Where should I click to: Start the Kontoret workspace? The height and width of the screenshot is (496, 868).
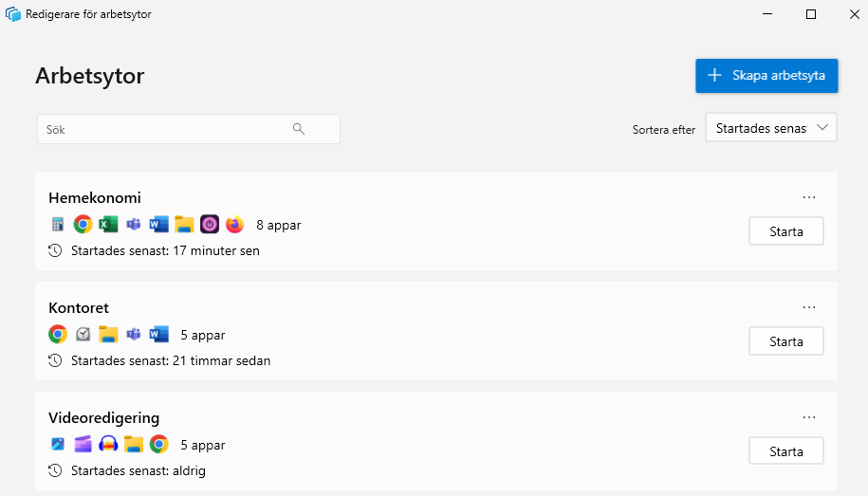(x=785, y=341)
